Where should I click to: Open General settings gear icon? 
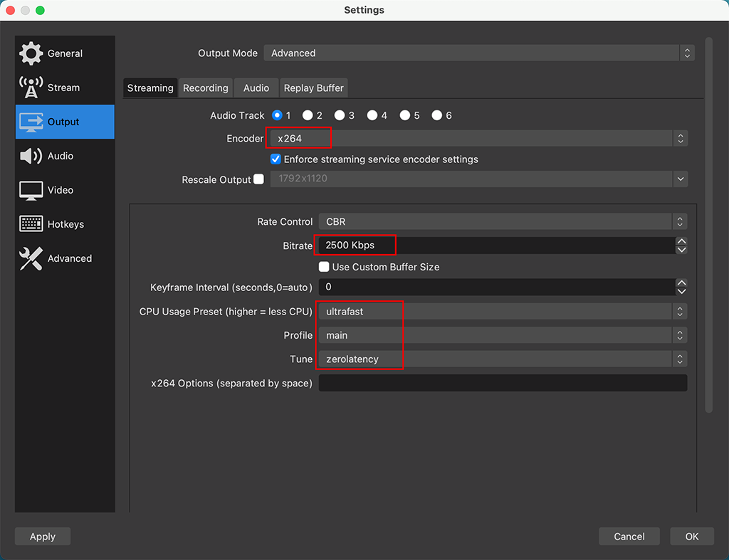point(31,53)
